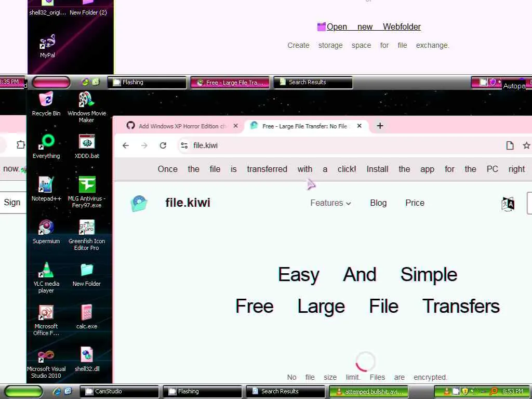Go forward in the file.kiwi browser
This screenshot has width=532, height=399.
tap(144, 145)
